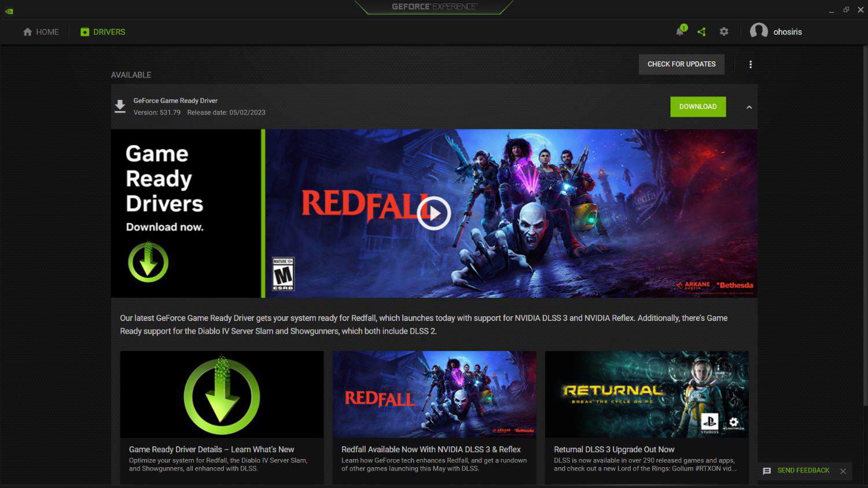The height and width of the screenshot is (488, 868).
Task: Click the driver download arrow icon
Action: pyautogui.click(x=120, y=106)
